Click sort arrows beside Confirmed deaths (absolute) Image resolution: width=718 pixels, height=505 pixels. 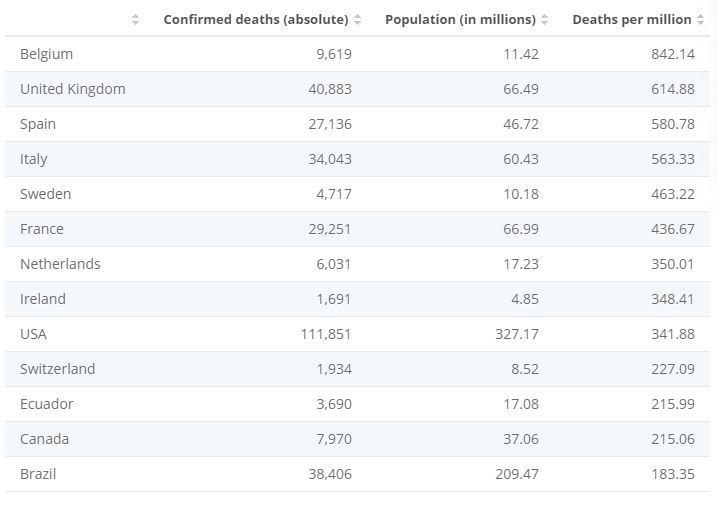358,20
